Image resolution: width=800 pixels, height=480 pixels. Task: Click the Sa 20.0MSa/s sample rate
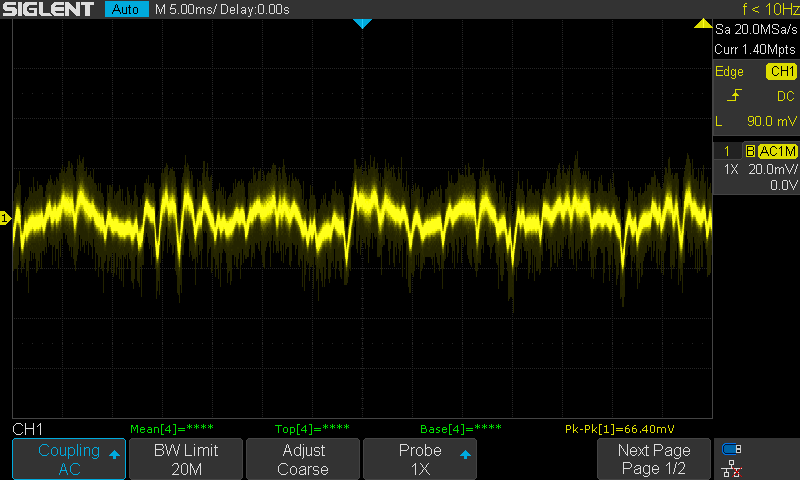tap(756, 30)
